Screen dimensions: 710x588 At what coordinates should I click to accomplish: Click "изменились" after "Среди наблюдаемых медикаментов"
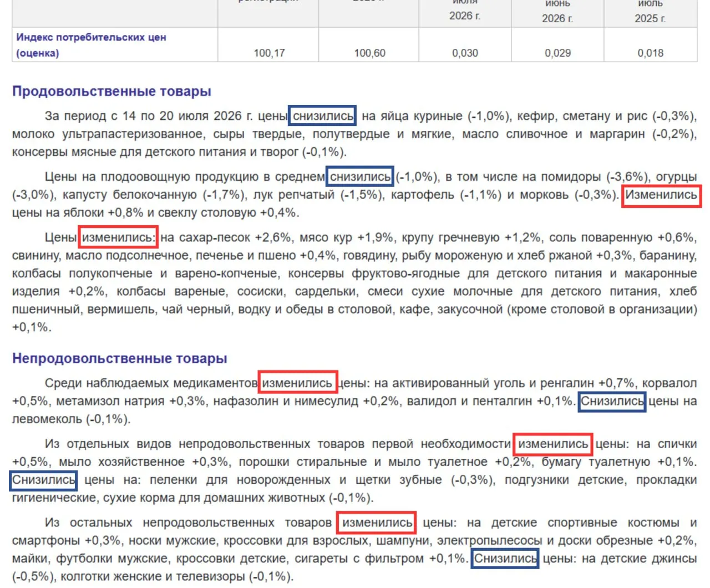pyautogui.click(x=298, y=383)
